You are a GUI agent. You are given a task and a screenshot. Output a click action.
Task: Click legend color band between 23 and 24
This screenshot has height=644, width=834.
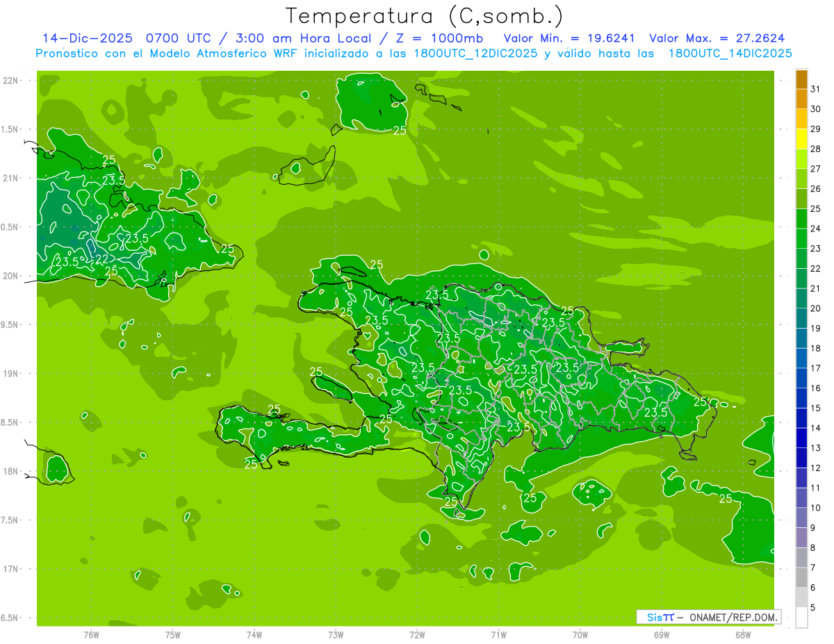(x=801, y=238)
